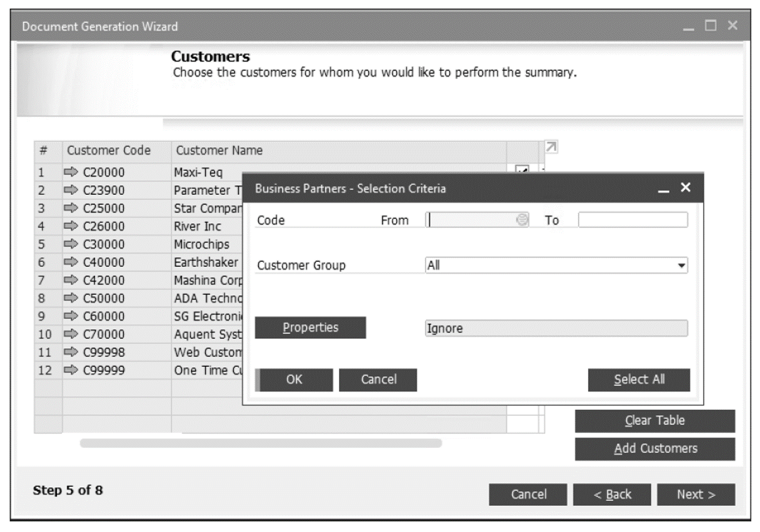Click the Choose From List icon in Code field
Image resolution: width=760 pixels, height=532 pixels.
(x=522, y=219)
